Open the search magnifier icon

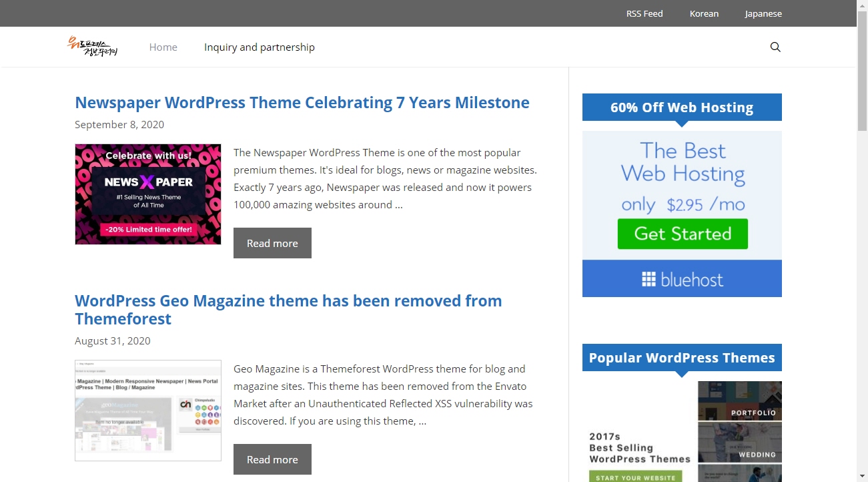tap(775, 47)
